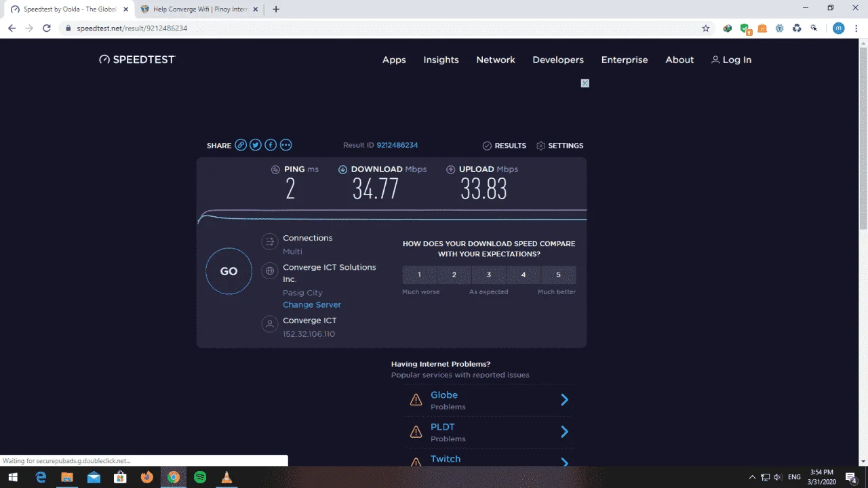Rate download speed as 5
Screen dimensions: 868x488
559,274
